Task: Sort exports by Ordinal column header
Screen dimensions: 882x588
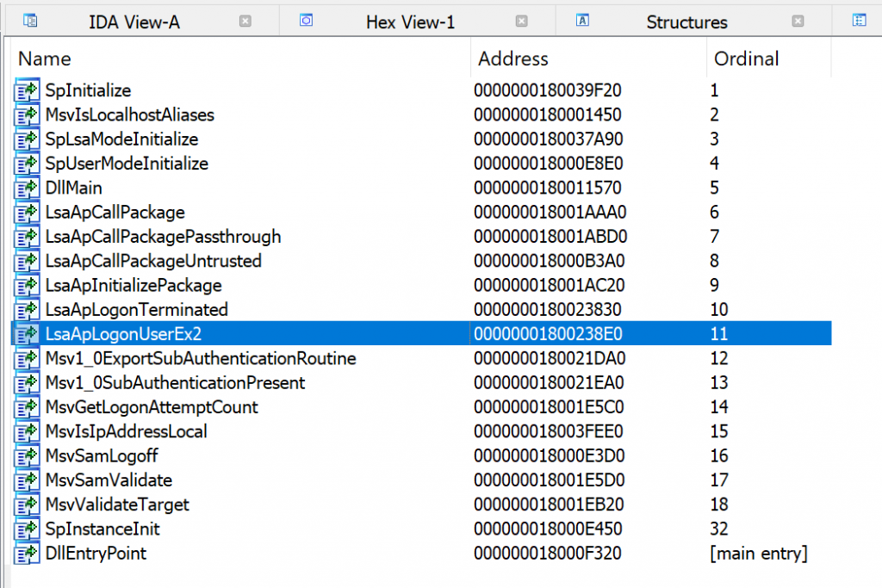Action: [746, 59]
